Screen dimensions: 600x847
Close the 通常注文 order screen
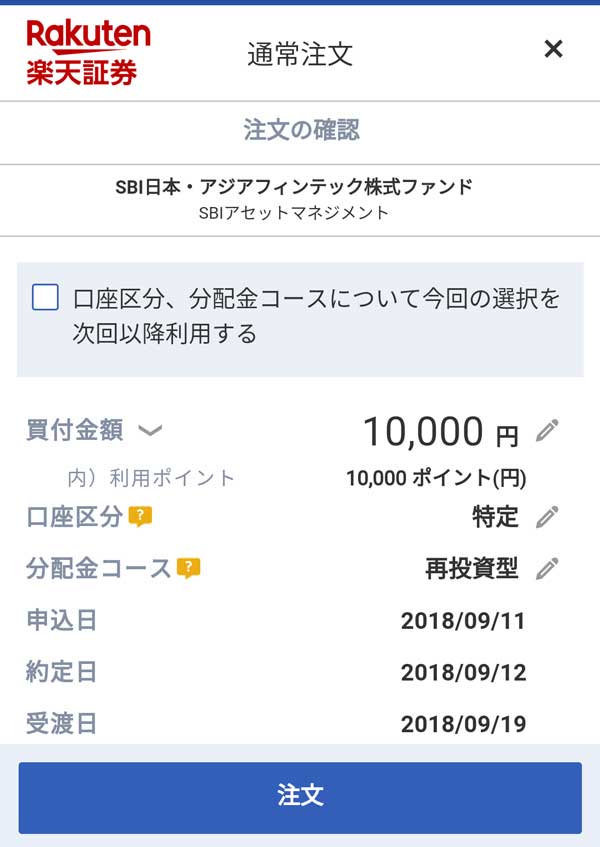click(553, 49)
